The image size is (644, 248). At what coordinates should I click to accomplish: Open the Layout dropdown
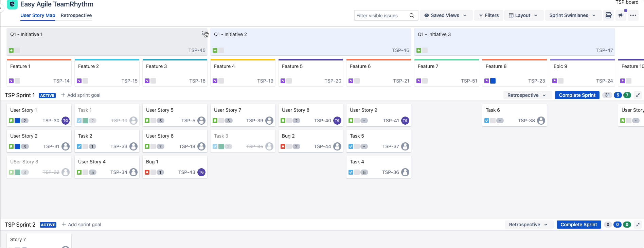pos(523,15)
